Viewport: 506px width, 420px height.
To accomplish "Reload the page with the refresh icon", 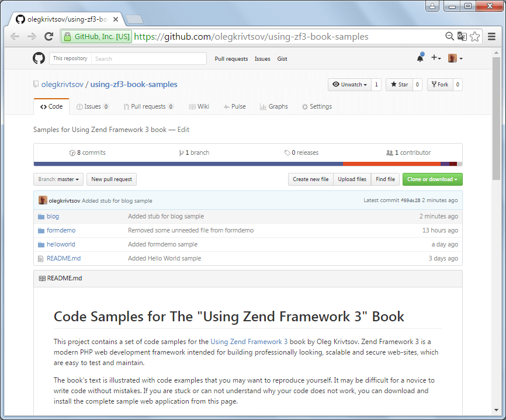I will coord(49,36).
